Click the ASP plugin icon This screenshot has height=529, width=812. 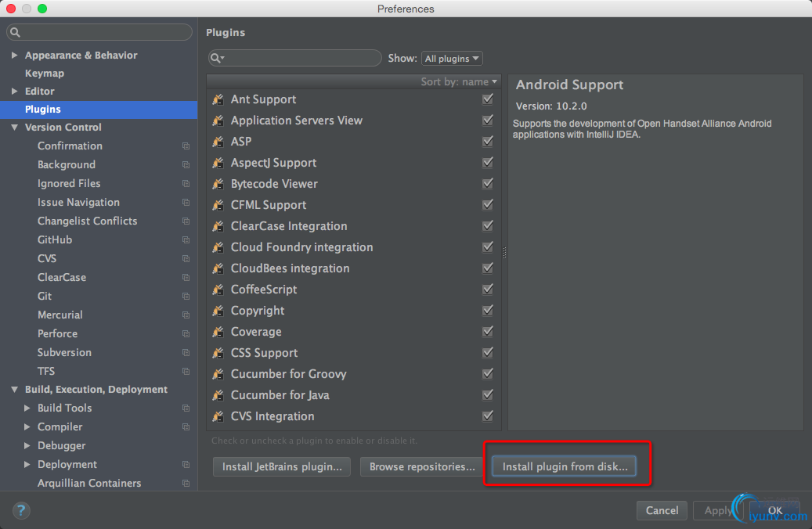[218, 142]
